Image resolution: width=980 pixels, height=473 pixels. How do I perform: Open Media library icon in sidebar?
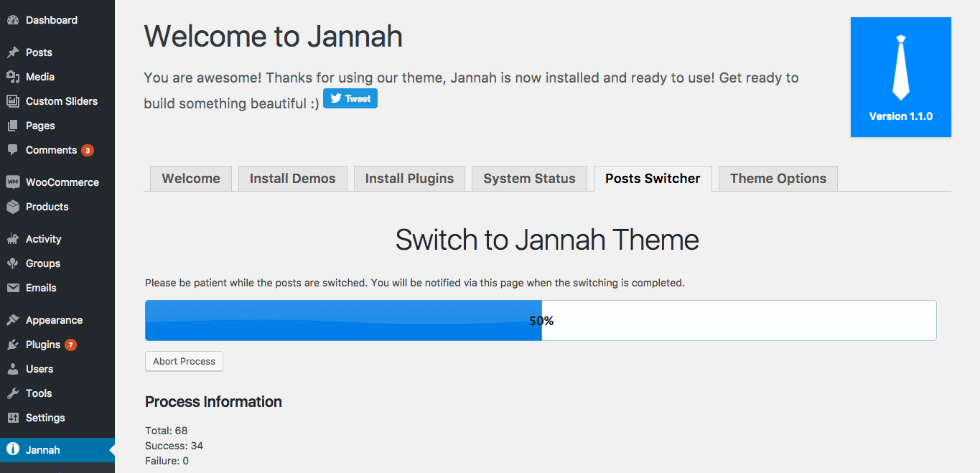click(x=13, y=77)
